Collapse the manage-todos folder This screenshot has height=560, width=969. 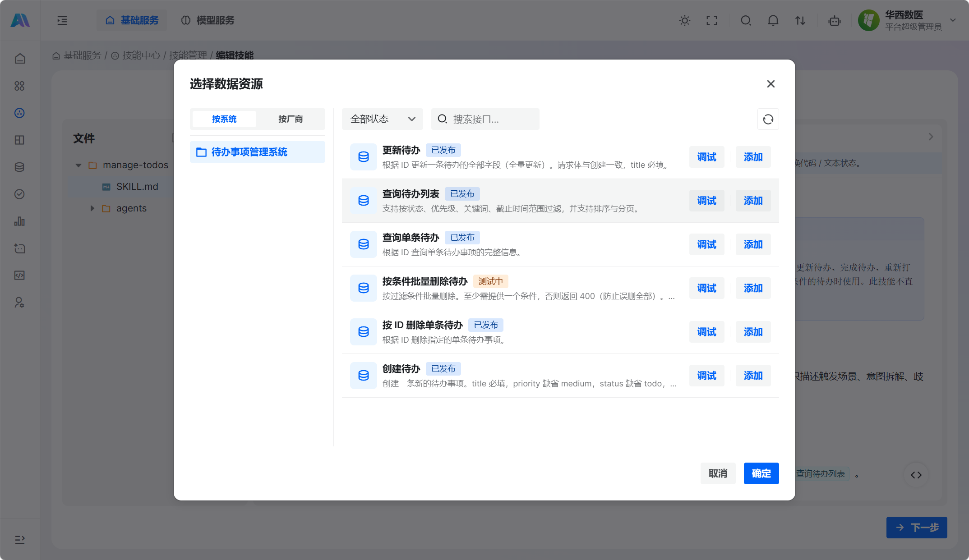pos(78,165)
